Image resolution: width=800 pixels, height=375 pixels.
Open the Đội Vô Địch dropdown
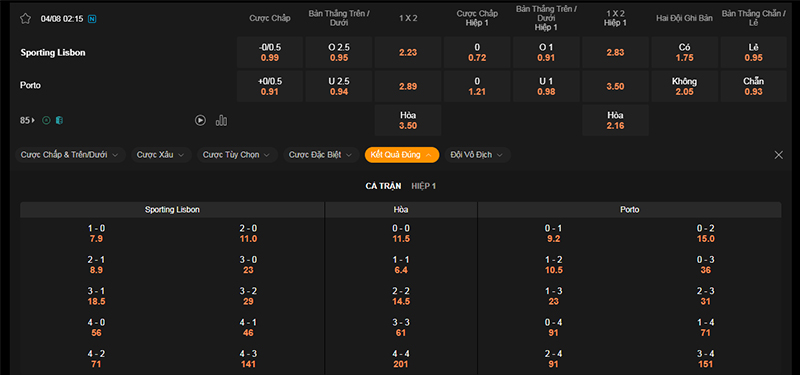coord(478,155)
